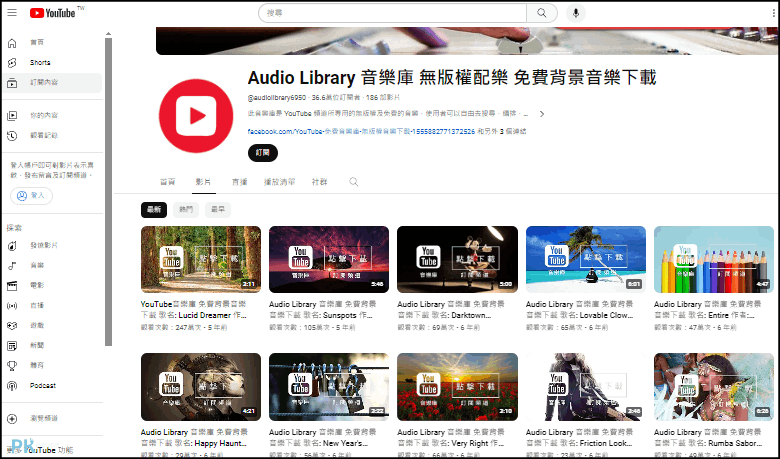
Task: Click the @audiolibrary6950 channel handle
Action: (x=277, y=97)
